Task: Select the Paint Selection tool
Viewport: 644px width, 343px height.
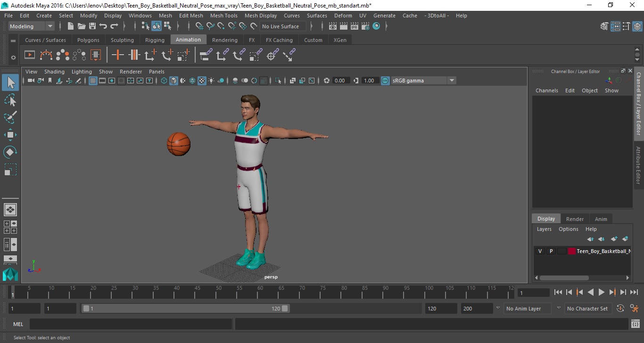Action: point(10,117)
